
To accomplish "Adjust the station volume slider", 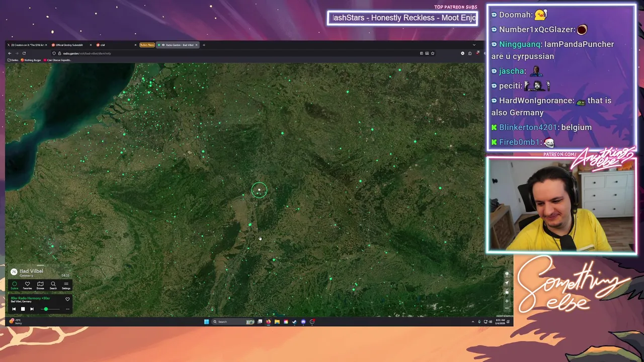I will click(50, 309).
